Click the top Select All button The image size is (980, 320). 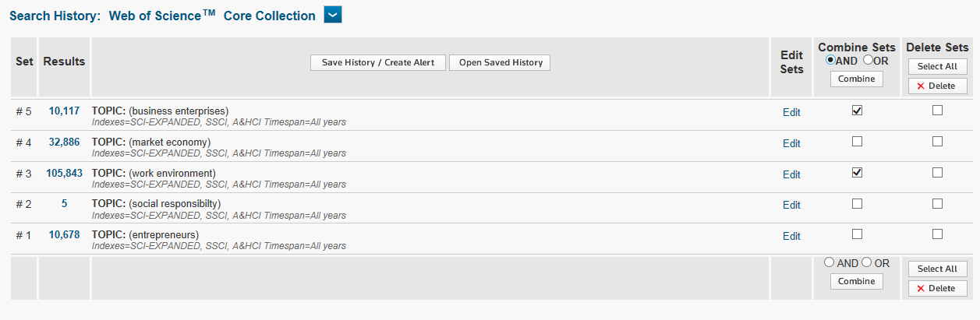pos(937,66)
